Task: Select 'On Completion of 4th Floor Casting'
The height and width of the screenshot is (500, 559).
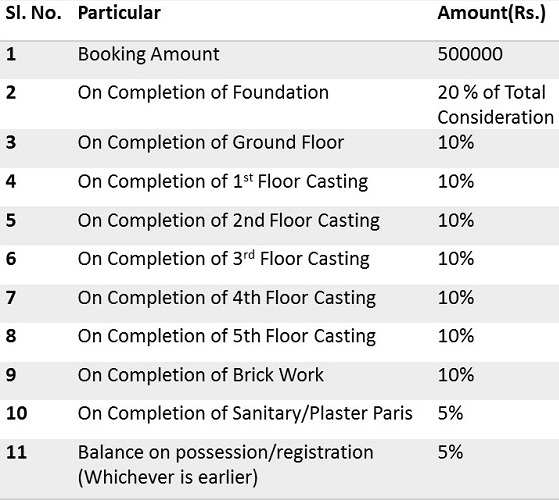Action: tap(227, 298)
